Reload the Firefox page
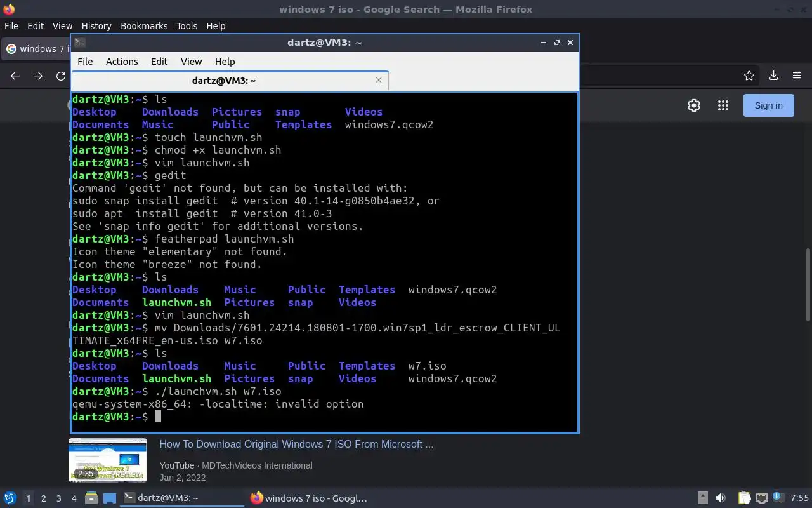The image size is (812, 508). pyautogui.click(x=61, y=76)
